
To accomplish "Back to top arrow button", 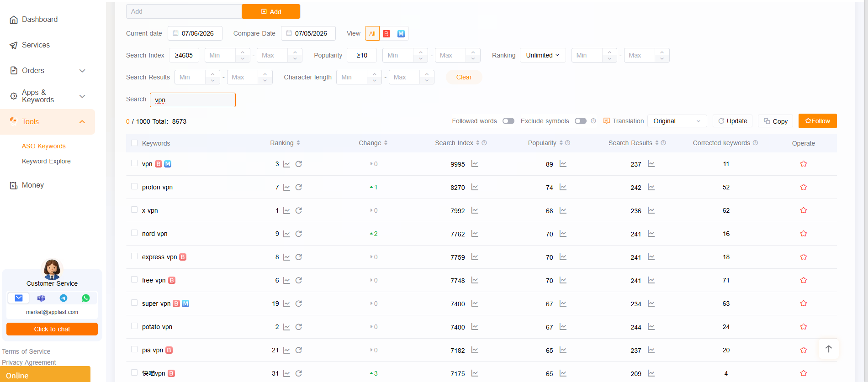I will pos(828,349).
